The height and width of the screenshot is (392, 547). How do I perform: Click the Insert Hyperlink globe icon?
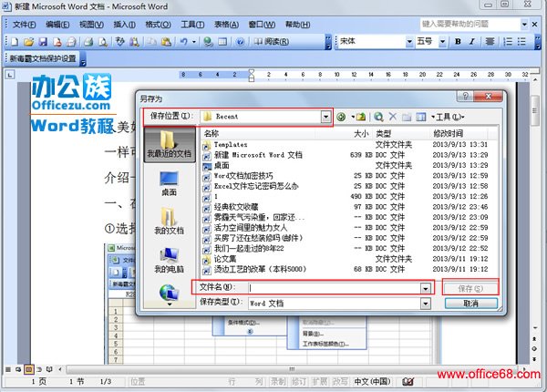[x=208, y=42]
